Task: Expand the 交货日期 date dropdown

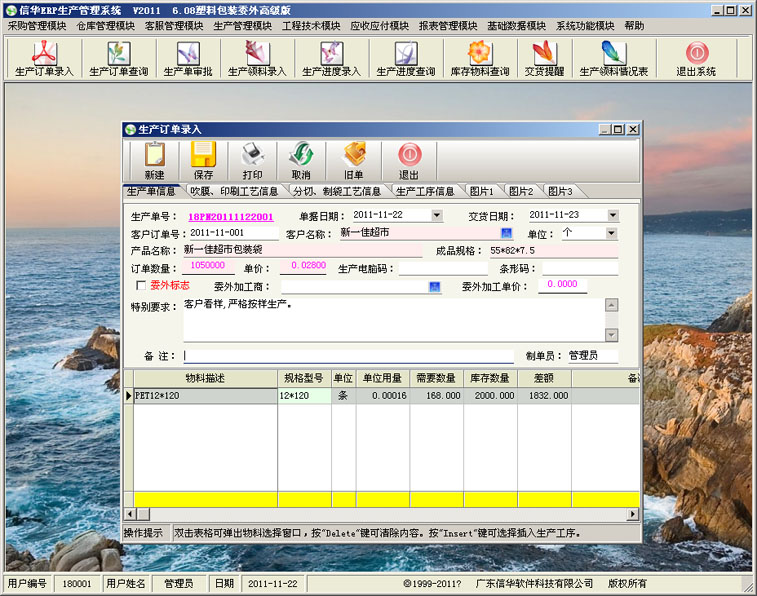Action: [613, 215]
